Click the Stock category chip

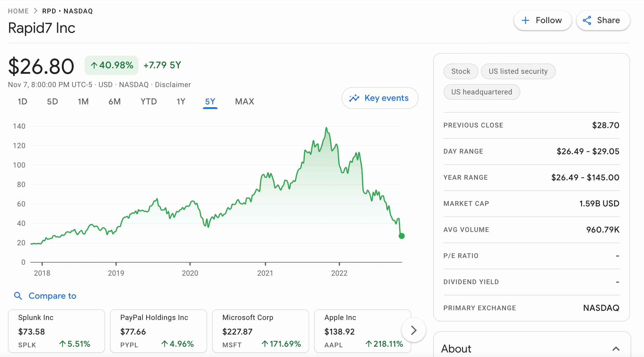coord(461,71)
